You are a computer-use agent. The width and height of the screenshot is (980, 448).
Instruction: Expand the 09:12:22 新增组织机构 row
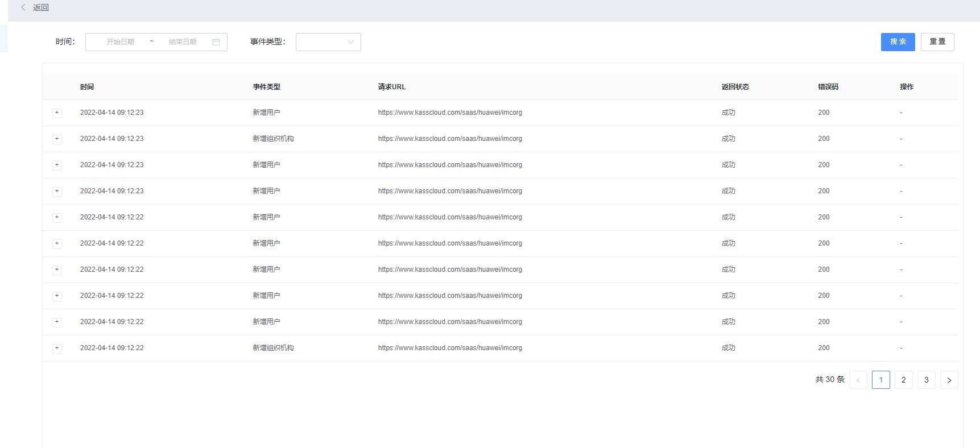coord(57,348)
